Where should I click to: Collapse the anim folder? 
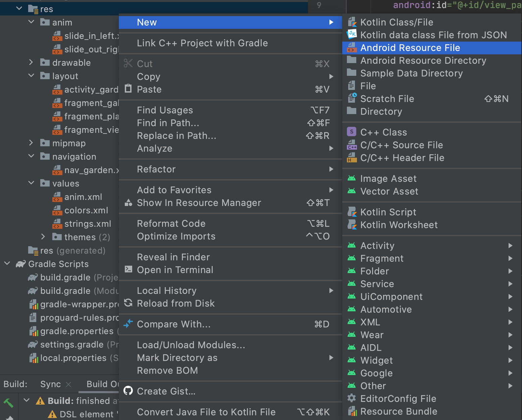pos(31,22)
